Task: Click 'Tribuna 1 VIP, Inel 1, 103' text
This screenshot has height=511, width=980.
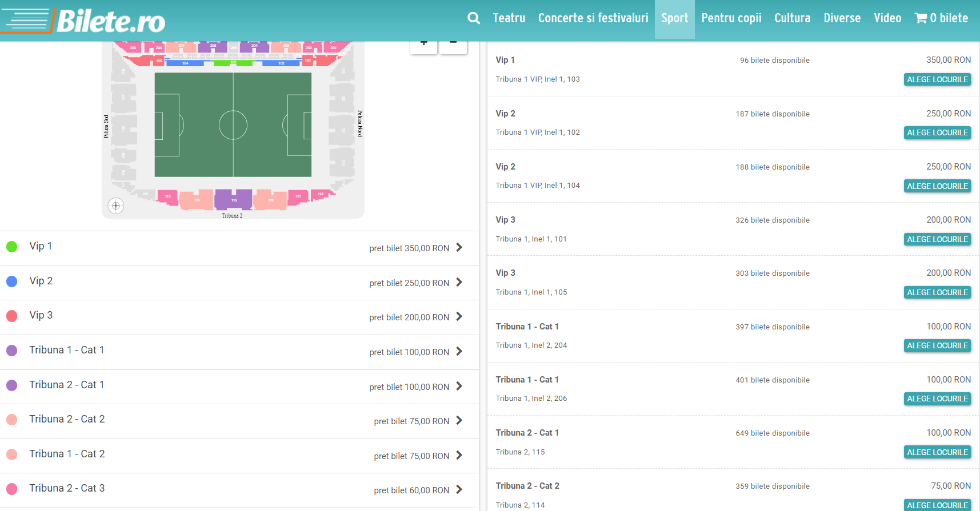Action: [538, 79]
